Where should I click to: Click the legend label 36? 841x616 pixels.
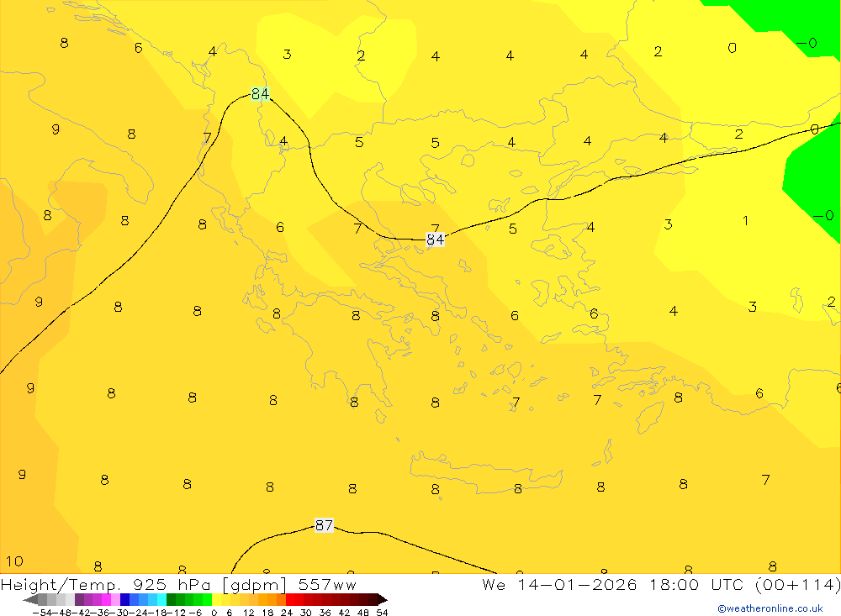click(x=325, y=613)
